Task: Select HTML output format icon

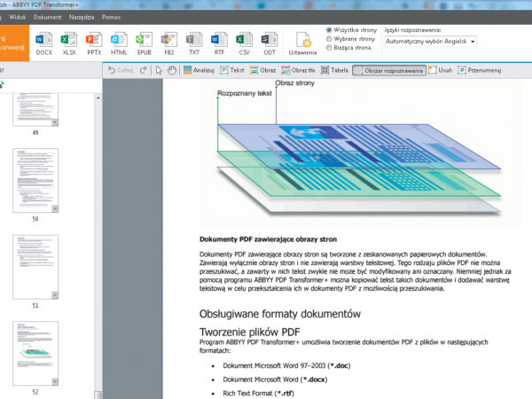Action: coord(119,43)
